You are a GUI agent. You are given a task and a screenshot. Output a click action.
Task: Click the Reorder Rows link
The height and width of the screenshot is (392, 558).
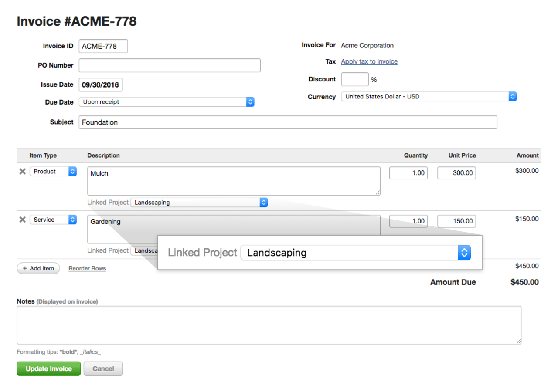(87, 269)
